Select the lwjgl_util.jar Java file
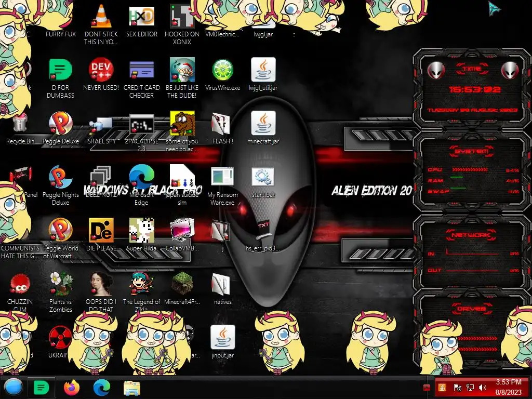 263,70
